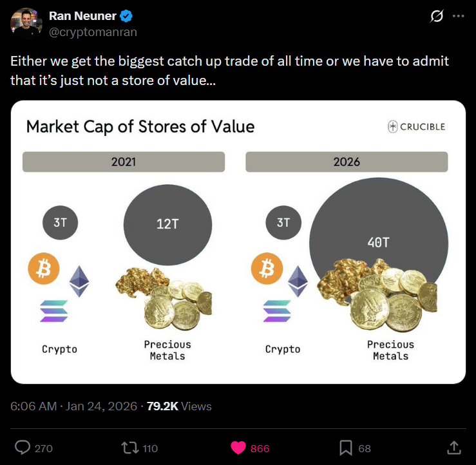Click the 6:06 AM Jan 24, 2026 timestamp

74,406
